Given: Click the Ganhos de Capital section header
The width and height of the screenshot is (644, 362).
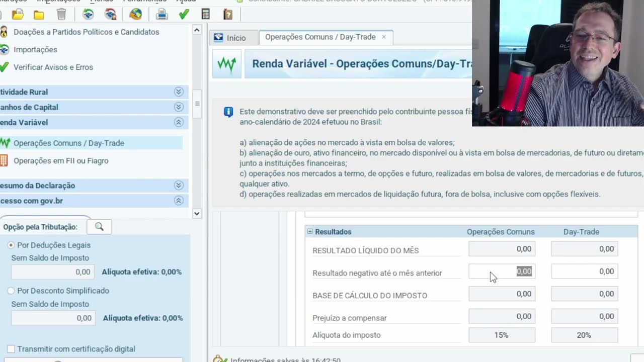Looking at the screenshot, I should [94, 107].
